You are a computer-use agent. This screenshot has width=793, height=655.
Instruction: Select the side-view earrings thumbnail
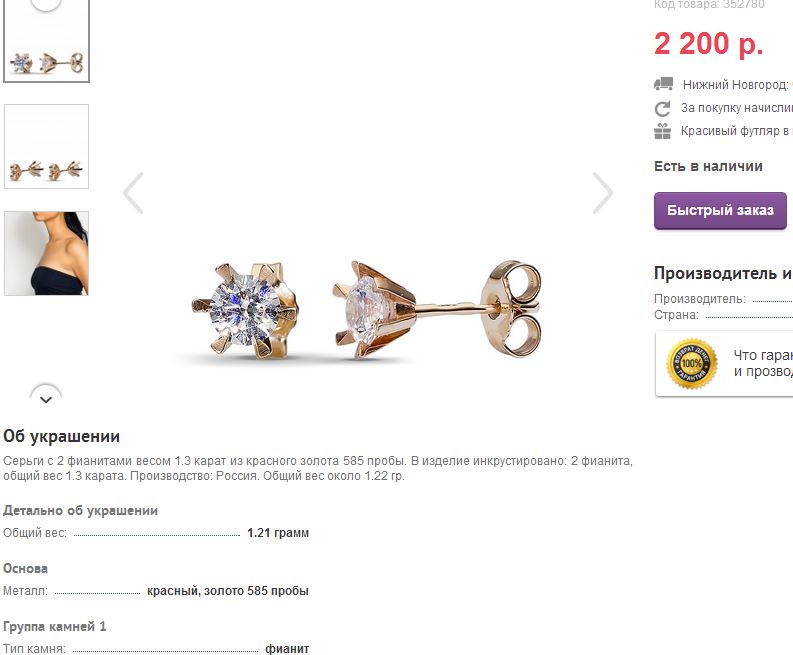click(x=47, y=147)
